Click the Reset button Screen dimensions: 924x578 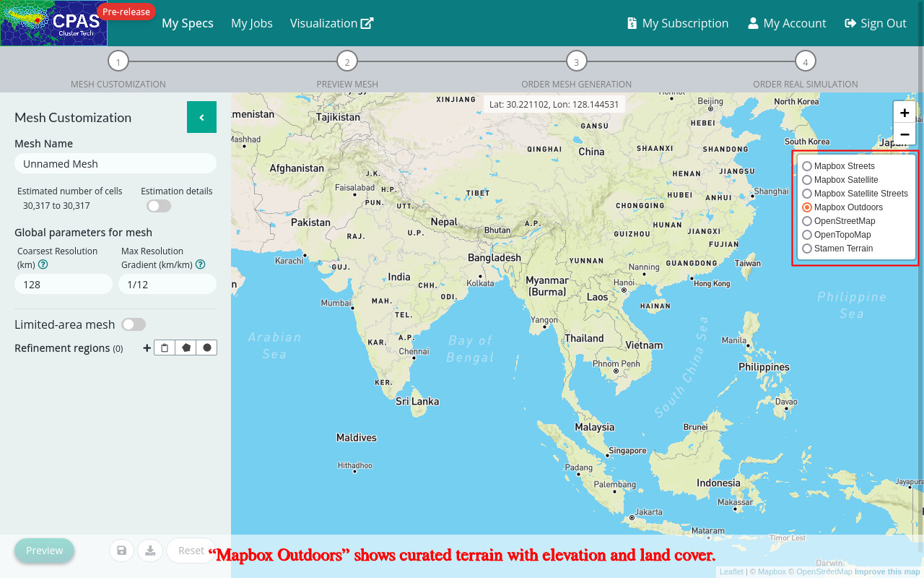(191, 551)
